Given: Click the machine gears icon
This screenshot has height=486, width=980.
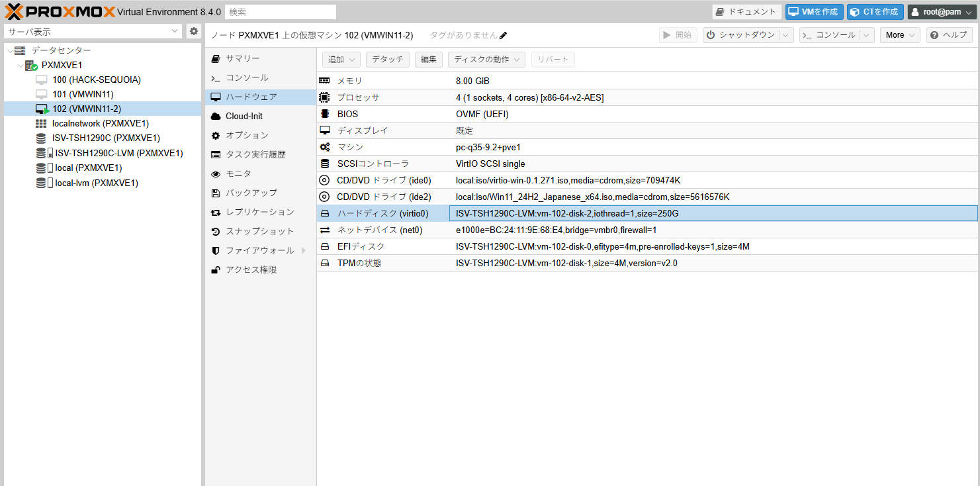Looking at the screenshot, I should coord(324,147).
